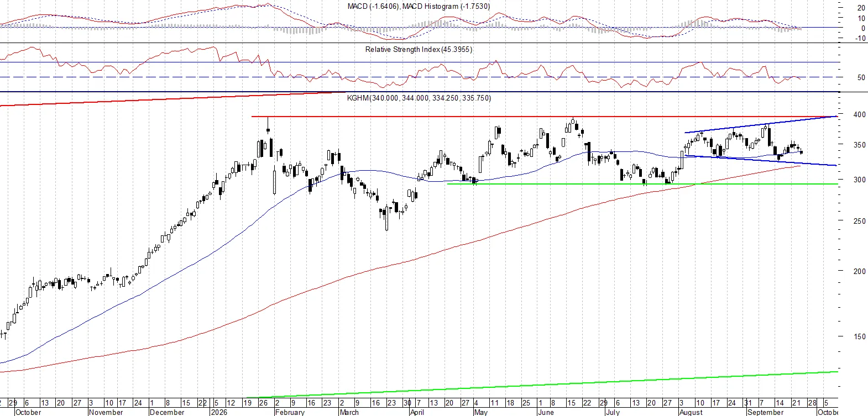Pick the April month label
Screen dimensions: 868x416
[417, 412]
